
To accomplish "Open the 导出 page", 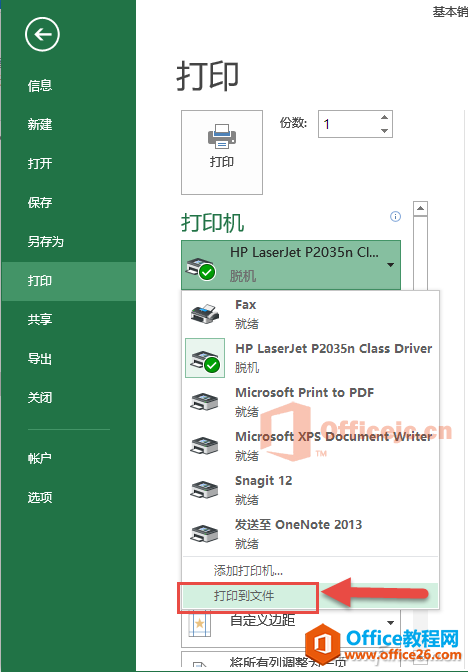I will tap(40, 359).
